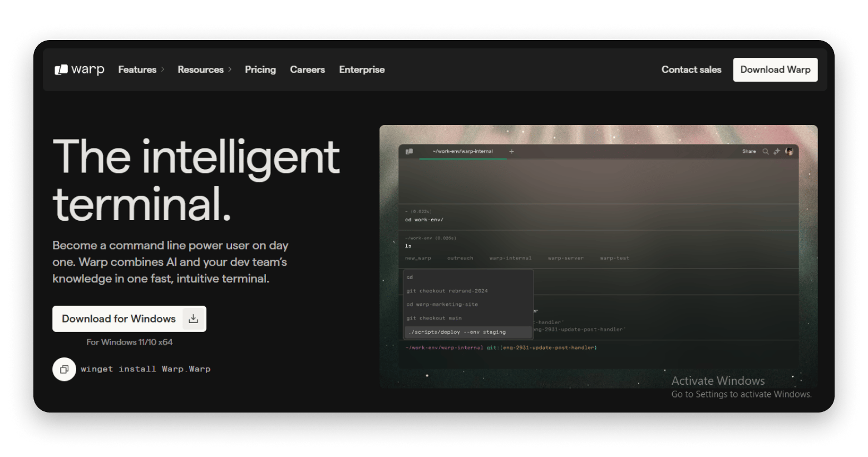Open the user avatar in terminal preview

pos(789,151)
